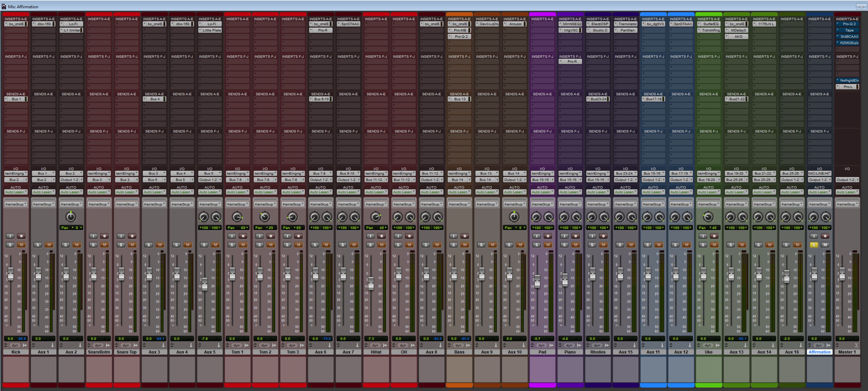Click elastic audio icon on Kick track
Screen dimensions: 868x391
pos(25,346)
